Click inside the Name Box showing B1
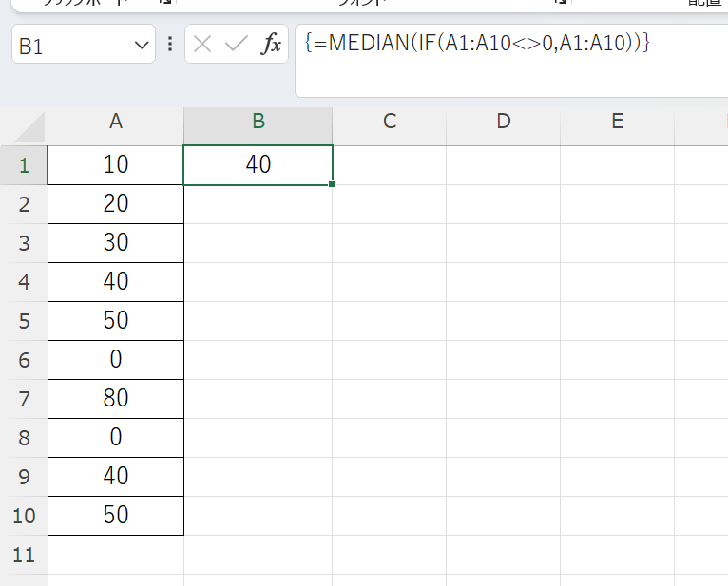The image size is (728, 586). click(71, 45)
